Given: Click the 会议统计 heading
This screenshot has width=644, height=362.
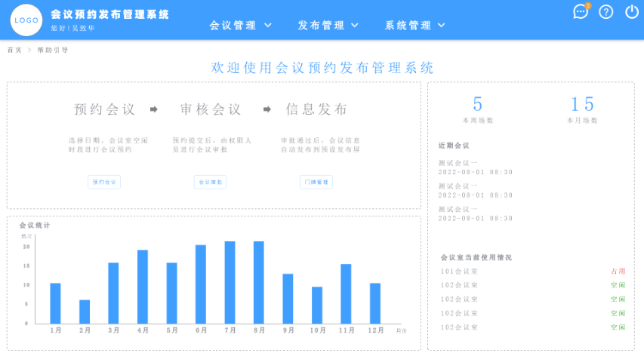Looking at the screenshot, I should [35, 225].
